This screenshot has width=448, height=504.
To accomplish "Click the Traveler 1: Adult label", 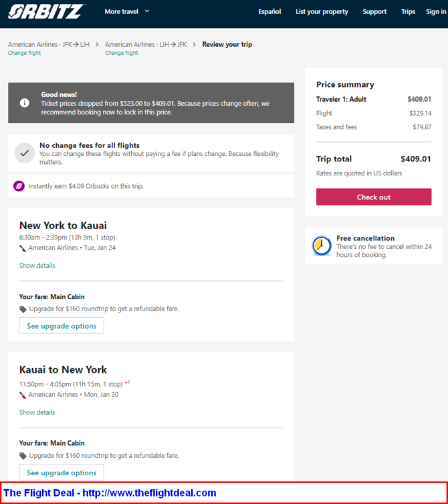I will coord(341,99).
